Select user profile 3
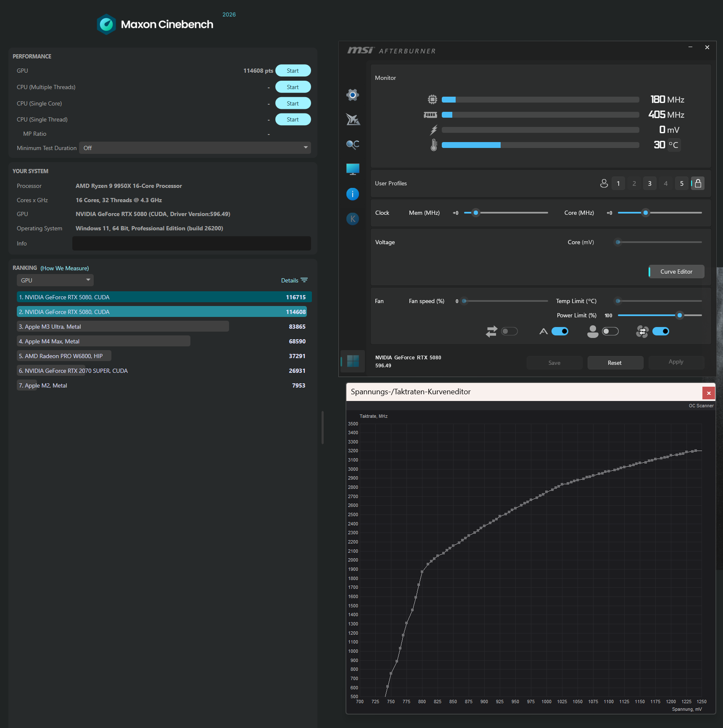Viewport: 723px width, 728px height. [x=650, y=183]
